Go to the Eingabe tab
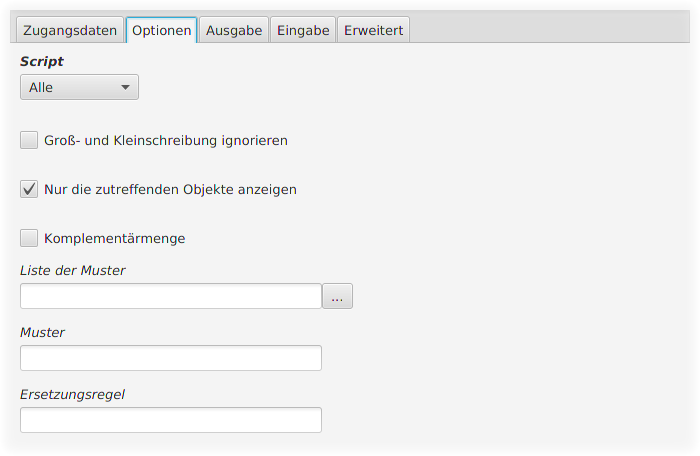700x456 pixels. pos(303,30)
